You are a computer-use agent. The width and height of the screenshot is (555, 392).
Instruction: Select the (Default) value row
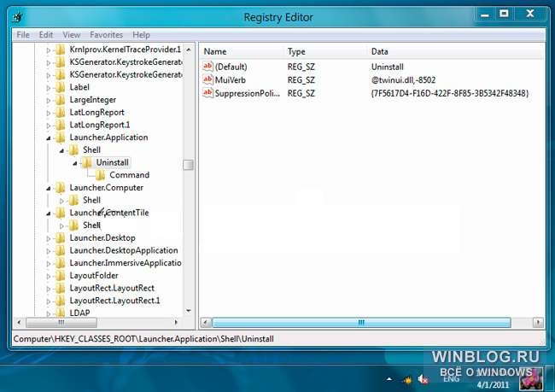(x=372, y=67)
